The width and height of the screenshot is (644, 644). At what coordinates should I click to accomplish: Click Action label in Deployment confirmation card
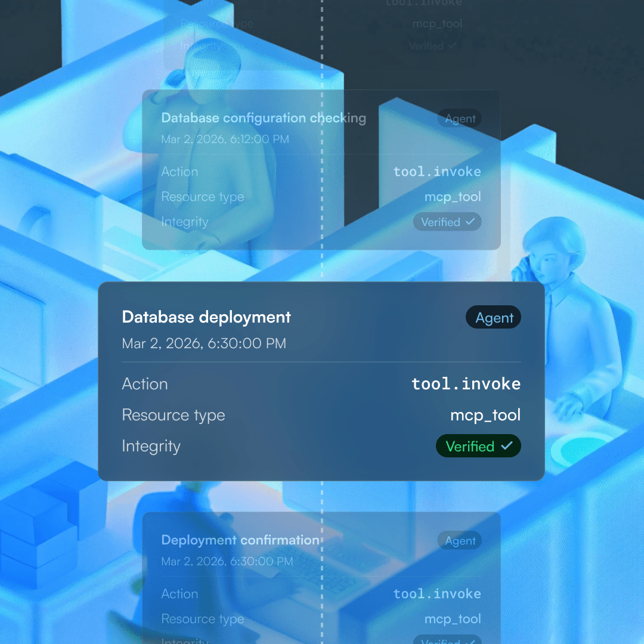(x=179, y=594)
